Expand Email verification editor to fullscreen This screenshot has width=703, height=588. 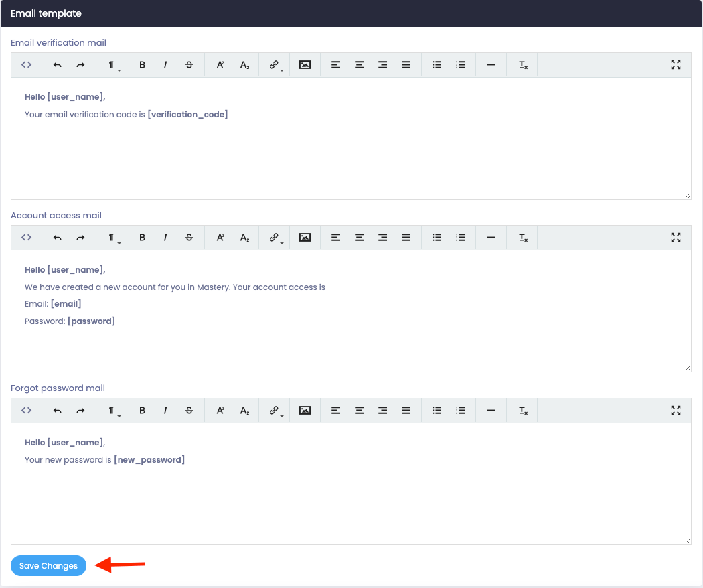click(676, 65)
